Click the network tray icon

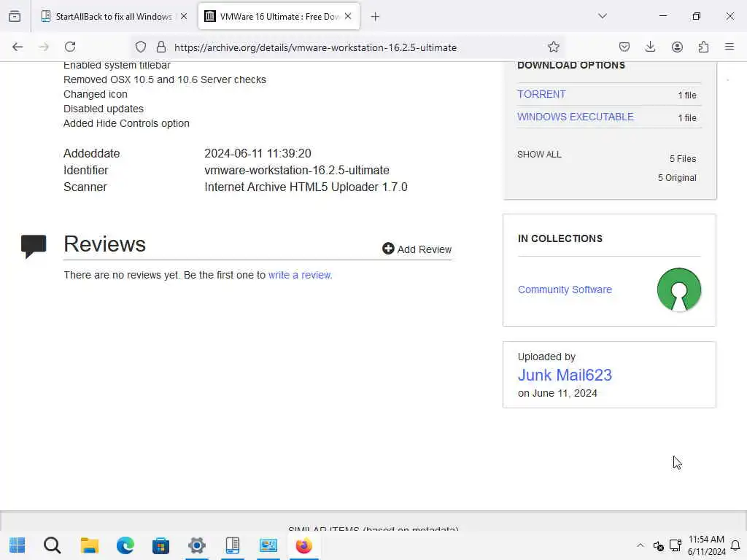point(675,545)
